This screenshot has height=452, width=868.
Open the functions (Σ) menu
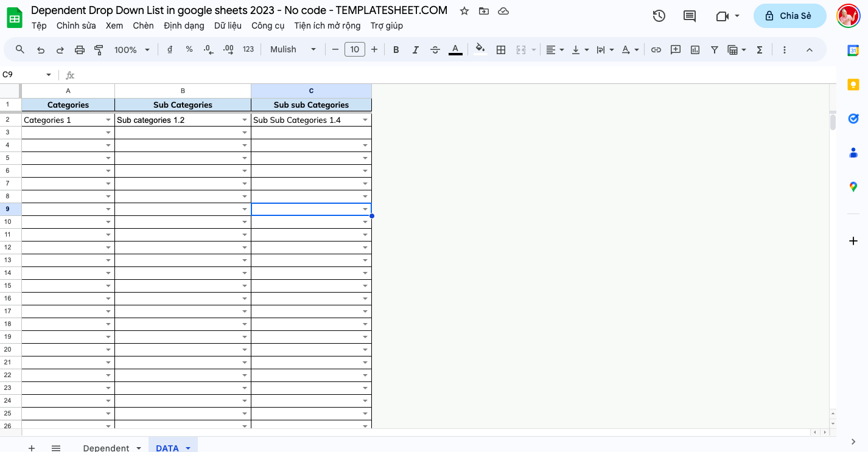coord(759,49)
